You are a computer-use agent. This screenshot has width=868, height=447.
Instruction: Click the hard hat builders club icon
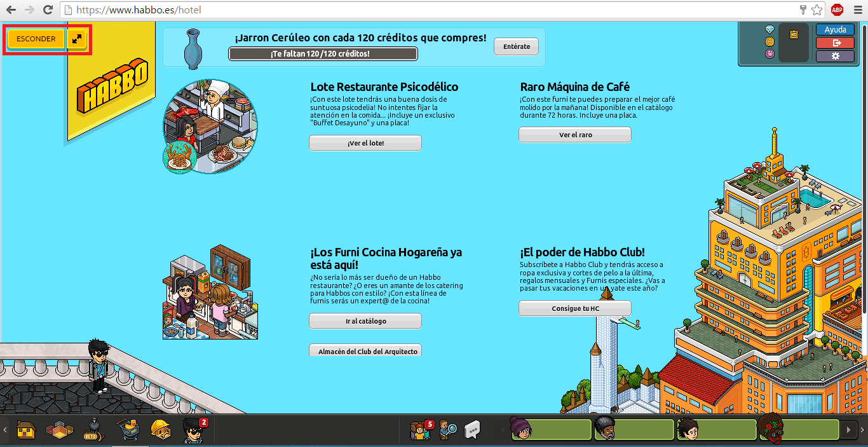pyautogui.click(x=160, y=430)
